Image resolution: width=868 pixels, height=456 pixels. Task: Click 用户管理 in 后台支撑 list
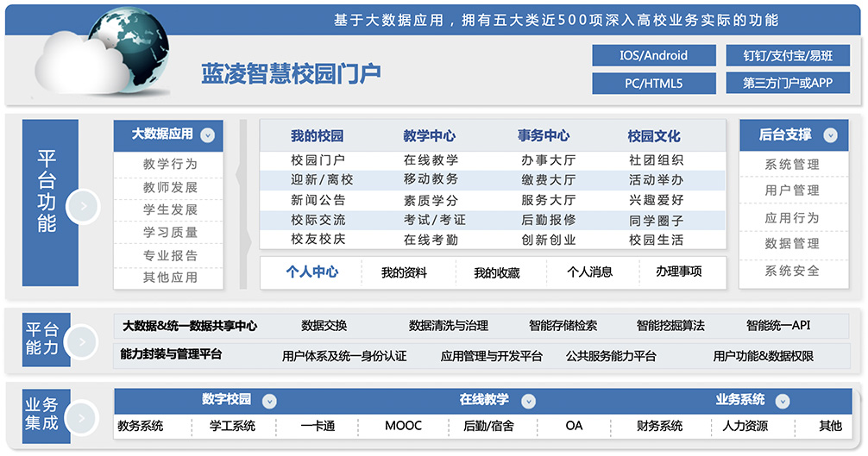(x=791, y=191)
